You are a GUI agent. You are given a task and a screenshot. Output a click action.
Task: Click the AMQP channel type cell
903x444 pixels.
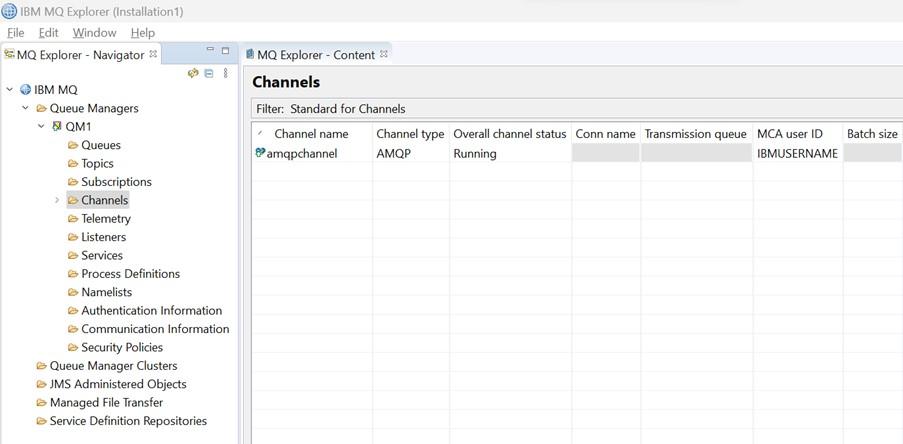pos(393,154)
